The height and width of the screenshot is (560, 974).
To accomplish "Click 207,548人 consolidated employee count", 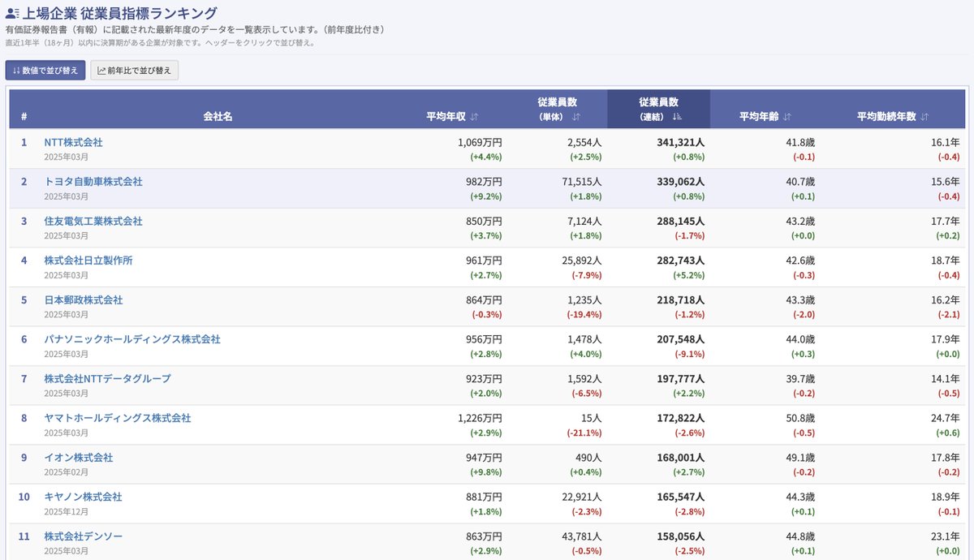I will (x=680, y=339).
